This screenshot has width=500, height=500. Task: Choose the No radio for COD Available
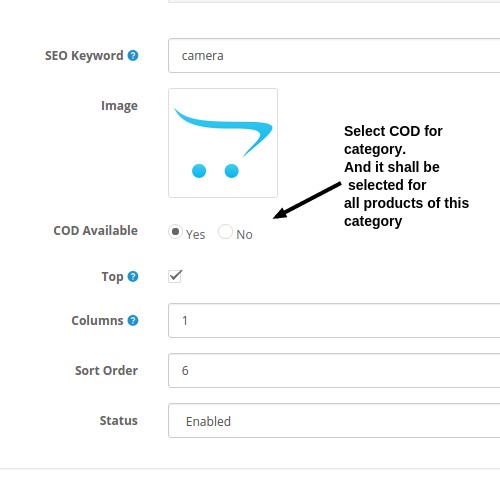coord(225,232)
